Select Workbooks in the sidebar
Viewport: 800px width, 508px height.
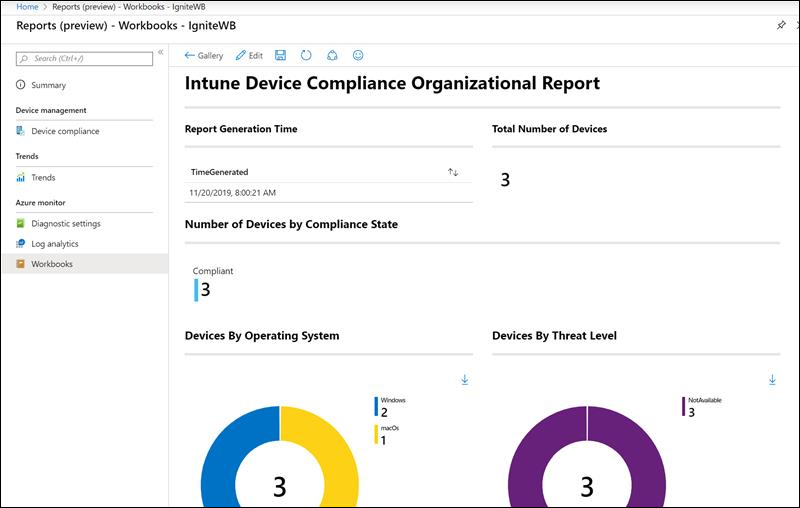(x=51, y=264)
